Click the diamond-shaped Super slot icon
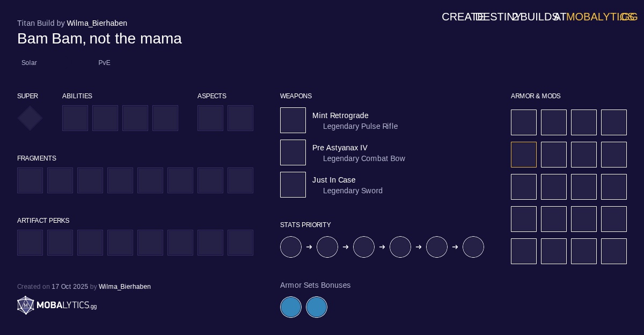 pos(30,118)
